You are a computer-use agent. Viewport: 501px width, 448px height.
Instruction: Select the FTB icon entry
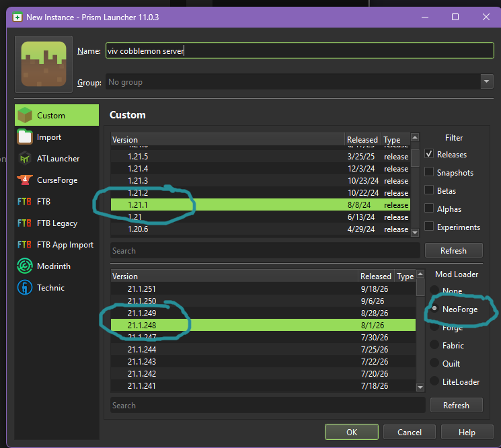[24, 202]
